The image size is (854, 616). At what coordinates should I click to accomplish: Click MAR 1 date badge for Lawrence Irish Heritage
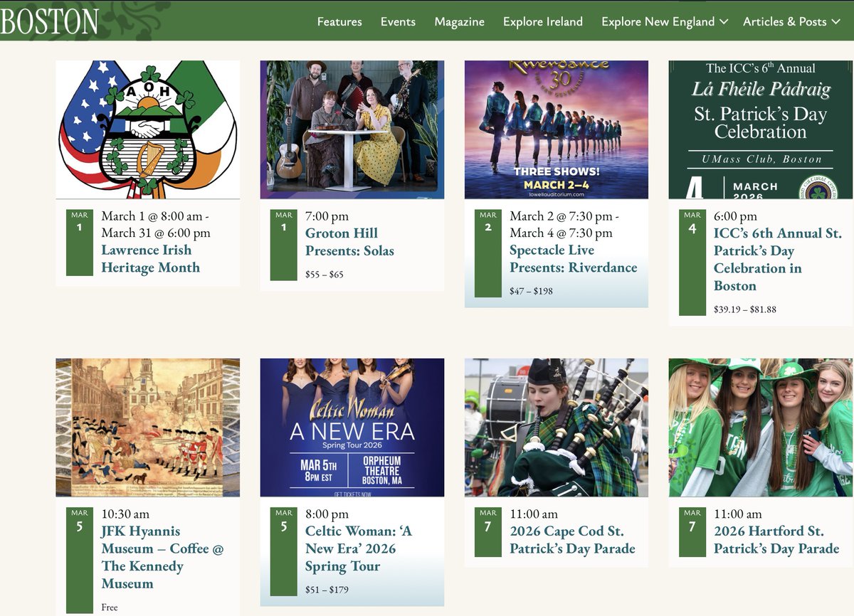[80, 242]
